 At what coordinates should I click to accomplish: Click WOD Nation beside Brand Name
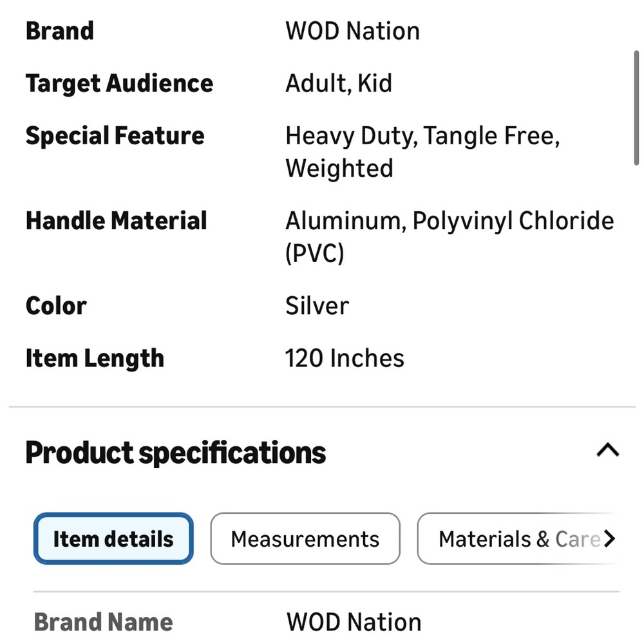point(354,622)
